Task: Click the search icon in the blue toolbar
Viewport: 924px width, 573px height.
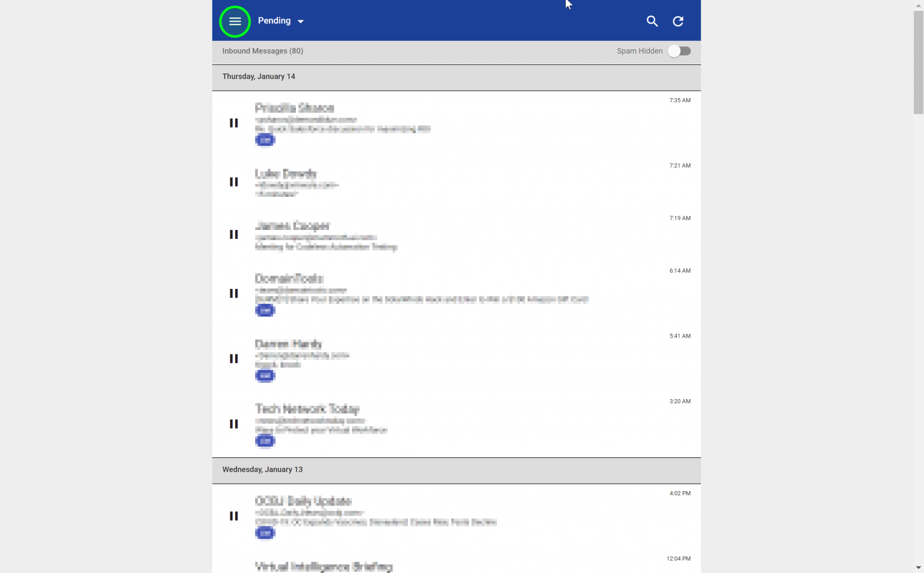Action: (x=652, y=21)
